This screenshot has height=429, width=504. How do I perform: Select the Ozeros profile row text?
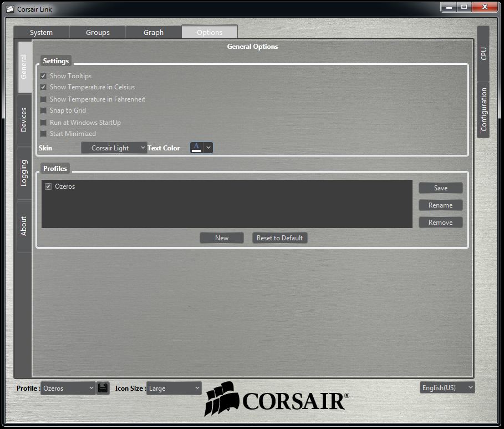click(65, 186)
